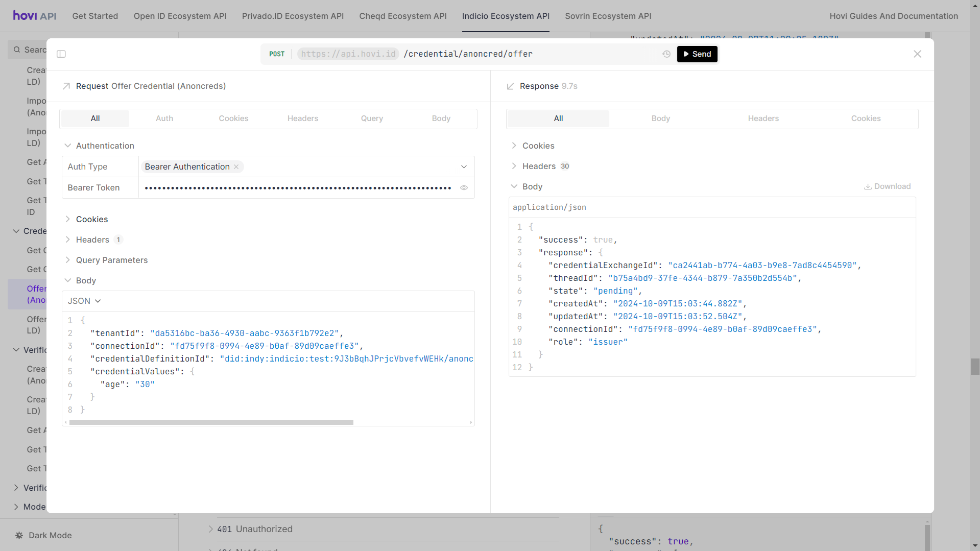Viewport: 980px width, 551px height.
Task: Expand response Headers section
Action: (x=539, y=166)
